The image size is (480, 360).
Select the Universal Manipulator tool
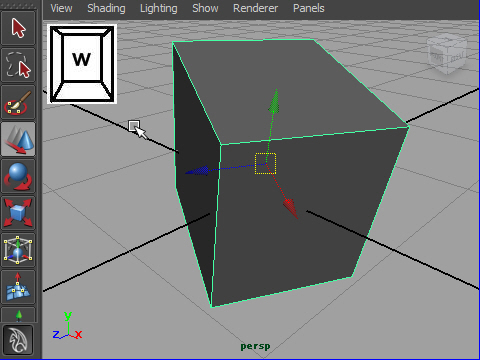pos(18,250)
